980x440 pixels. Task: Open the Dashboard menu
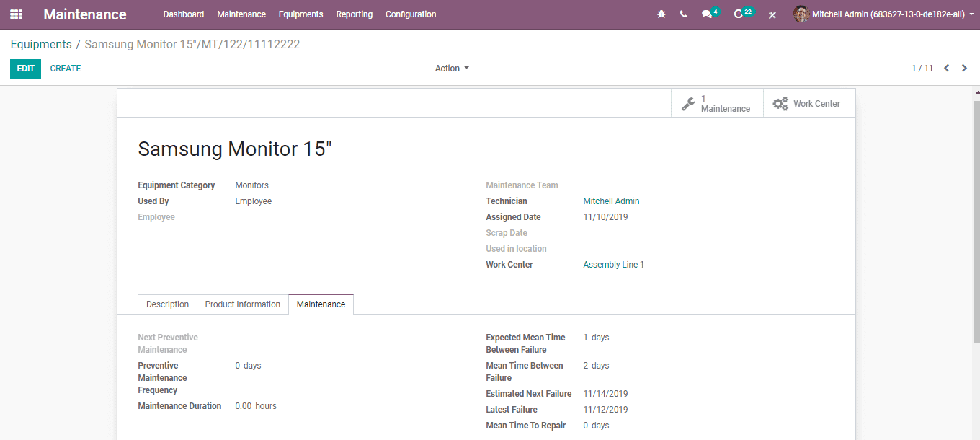click(184, 14)
